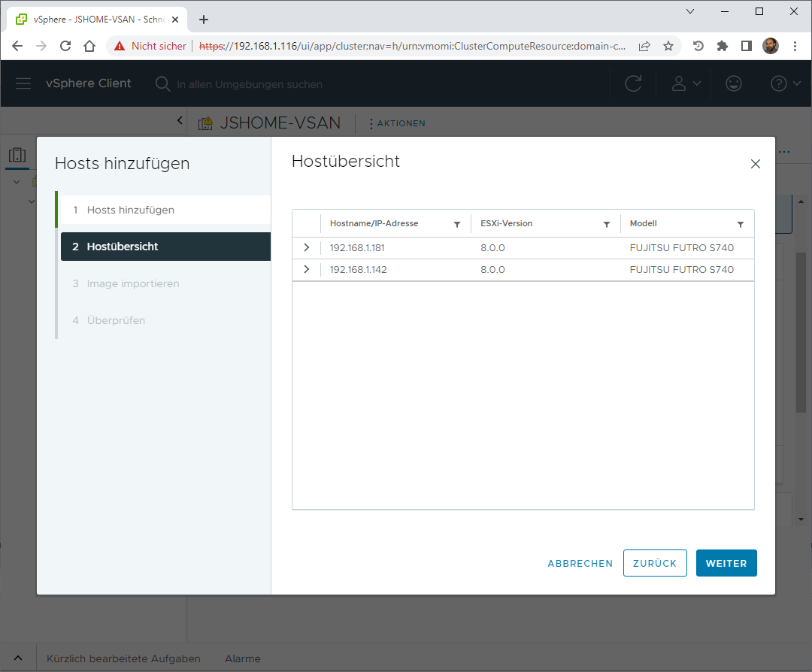This screenshot has height=672, width=812.
Task: Click the Modell column filter icon
Action: pyautogui.click(x=741, y=224)
